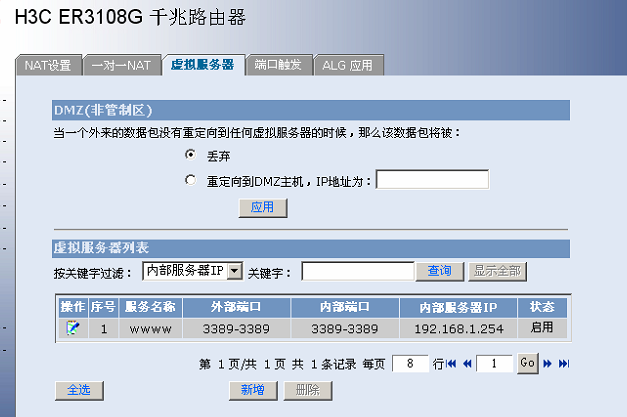Click the 内部端口 column header
This screenshot has width=627, height=417.
click(345, 307)
